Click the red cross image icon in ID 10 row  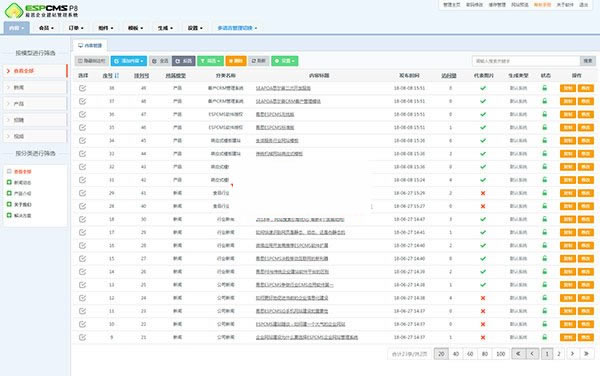[x=483, y=324]
